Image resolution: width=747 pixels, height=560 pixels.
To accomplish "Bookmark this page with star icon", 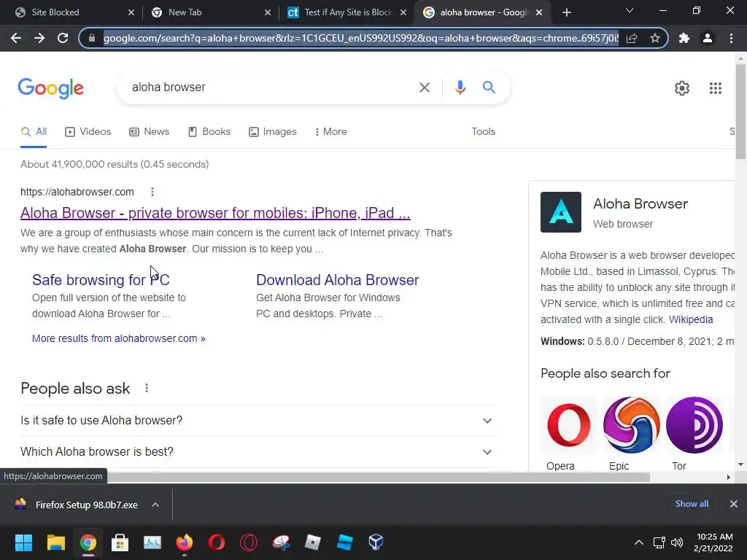I will pyautogui.click(x=654, y=38).
